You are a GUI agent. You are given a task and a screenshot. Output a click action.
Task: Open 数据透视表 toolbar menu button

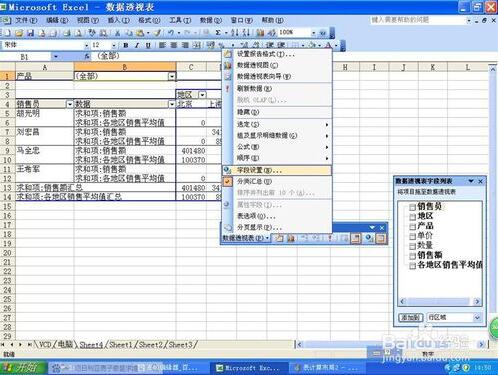click(x=246, y=238)
